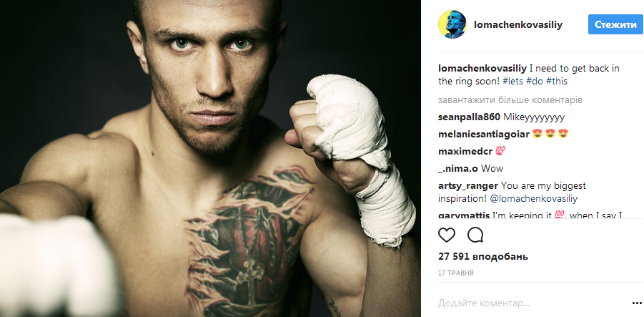Open the boxer post photo
644x317 pixels.
point(210,158)
